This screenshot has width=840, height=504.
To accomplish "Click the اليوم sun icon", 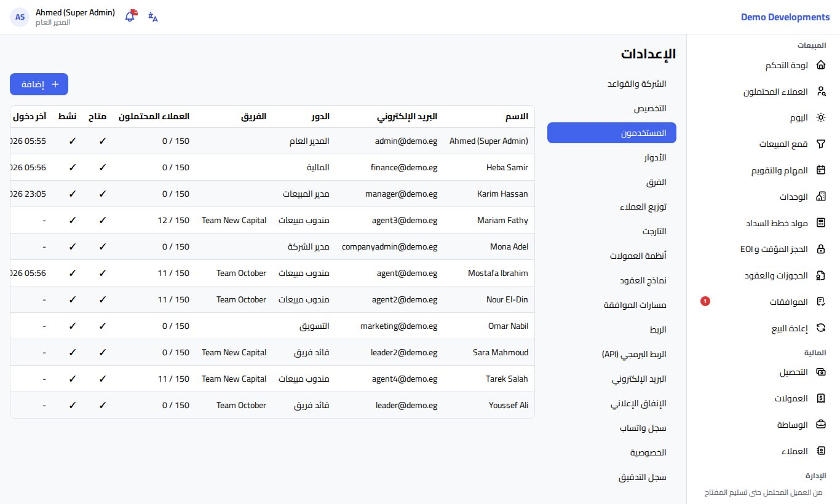I will click(x=820, y=118).
